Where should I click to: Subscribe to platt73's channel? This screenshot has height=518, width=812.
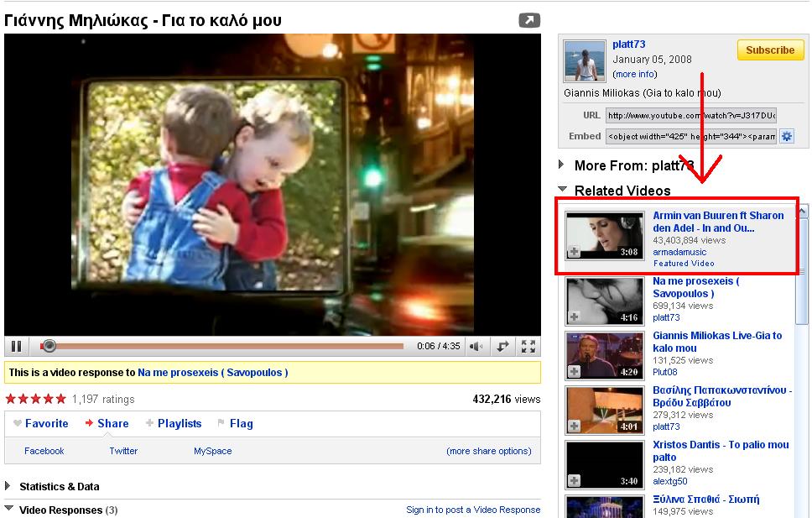770,50
